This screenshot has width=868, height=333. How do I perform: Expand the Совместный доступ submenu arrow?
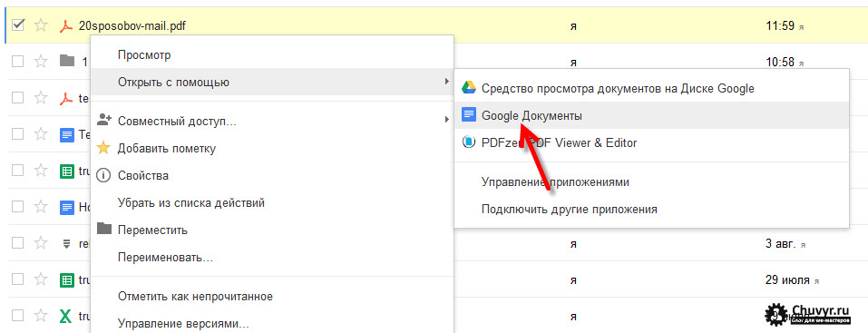tap(446, 119)
